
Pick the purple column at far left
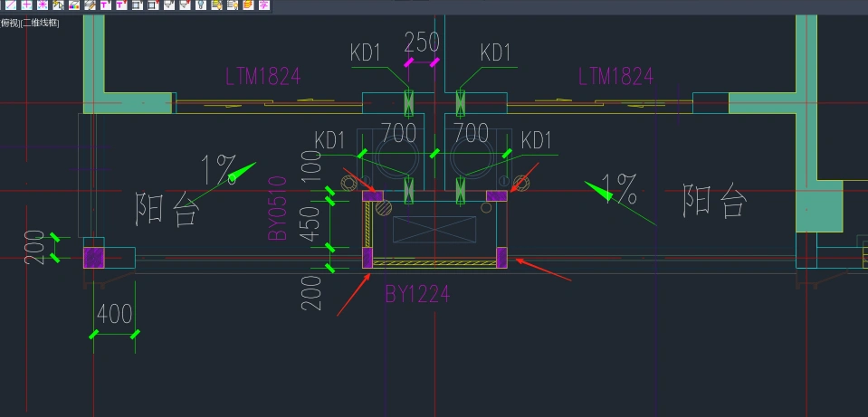point(94,257)
